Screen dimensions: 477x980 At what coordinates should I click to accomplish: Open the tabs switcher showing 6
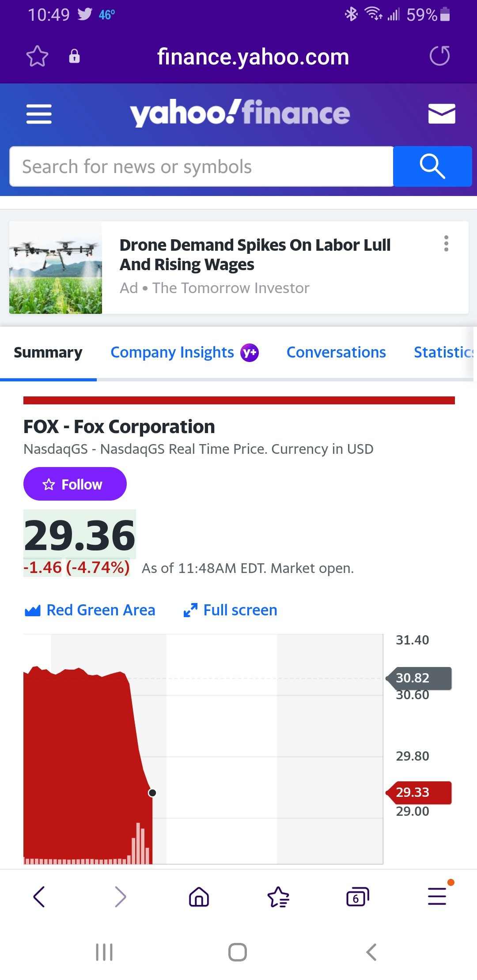[357, 897]
